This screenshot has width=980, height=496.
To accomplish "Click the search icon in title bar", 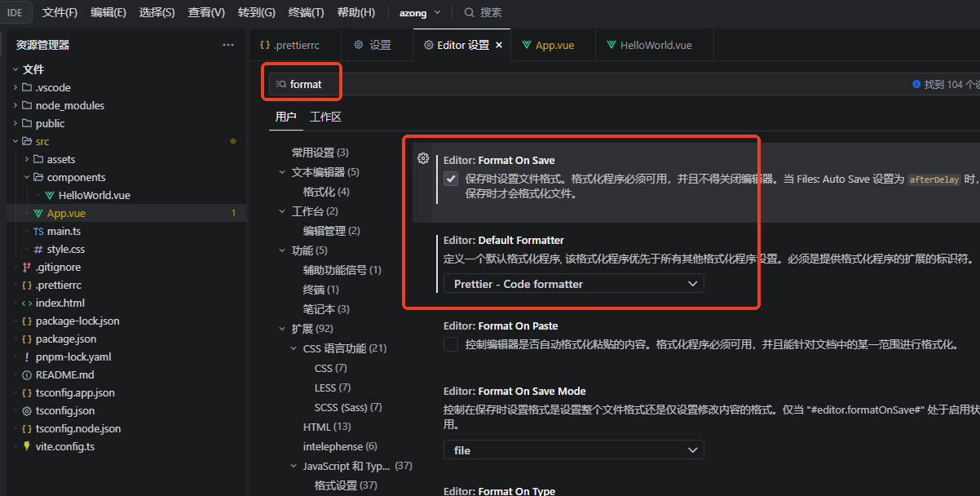I will point(470,12).
